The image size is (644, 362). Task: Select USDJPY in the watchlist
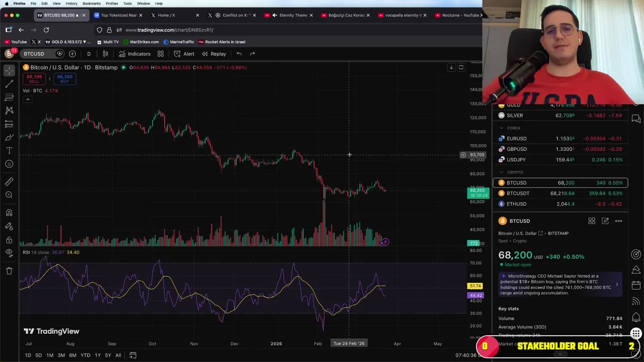(x=560, y=160)
